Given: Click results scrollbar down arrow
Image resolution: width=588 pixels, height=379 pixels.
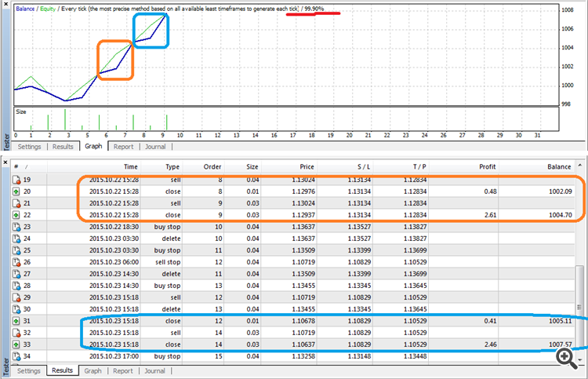Looking at the screenshot, I should 579,360.
